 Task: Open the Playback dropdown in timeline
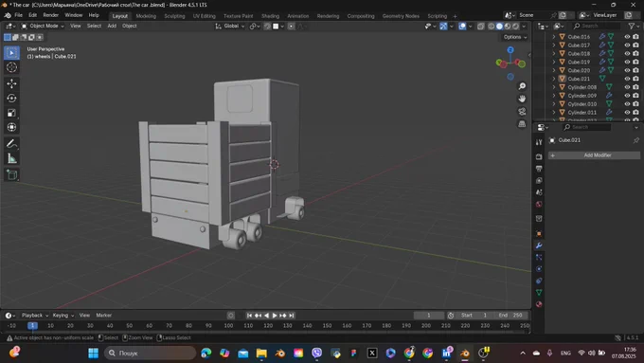pos(35,316)
